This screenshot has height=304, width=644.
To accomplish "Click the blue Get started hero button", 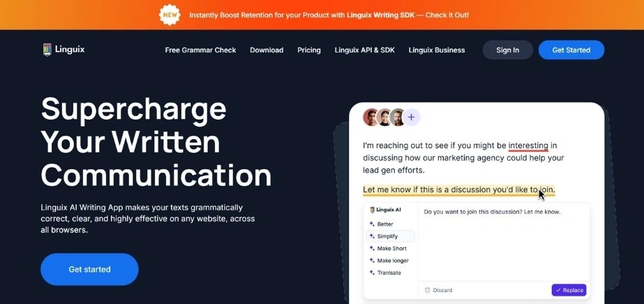I will [89, 270].
